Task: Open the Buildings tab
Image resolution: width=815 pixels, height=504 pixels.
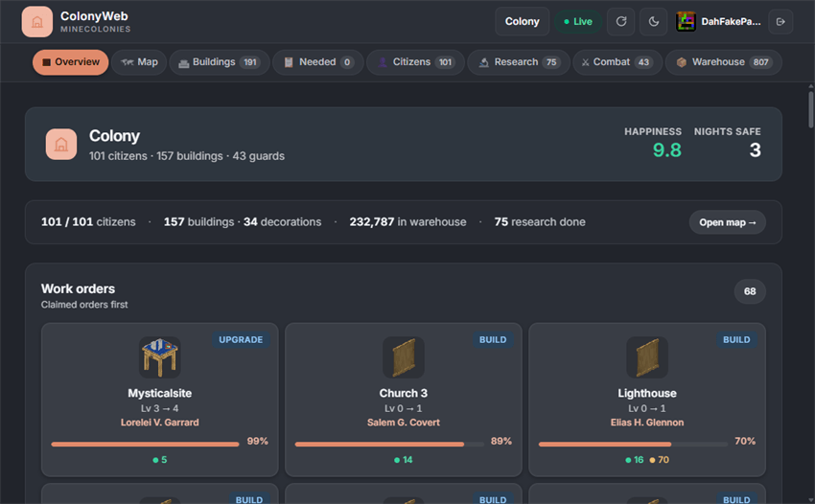Action: tap(220, 62)
